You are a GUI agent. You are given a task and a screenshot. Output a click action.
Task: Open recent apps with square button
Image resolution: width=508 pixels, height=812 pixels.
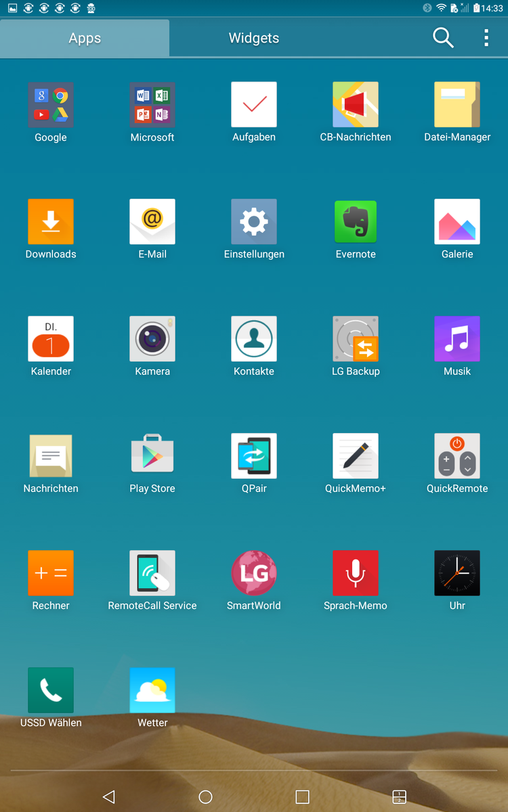[302, 796]
